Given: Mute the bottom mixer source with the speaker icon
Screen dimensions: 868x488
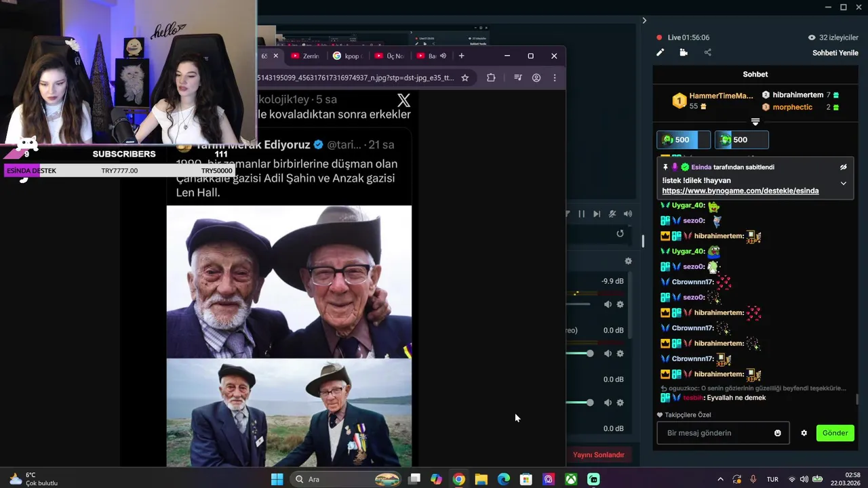Looking at the screenshot, I should [x=608, y=403].
